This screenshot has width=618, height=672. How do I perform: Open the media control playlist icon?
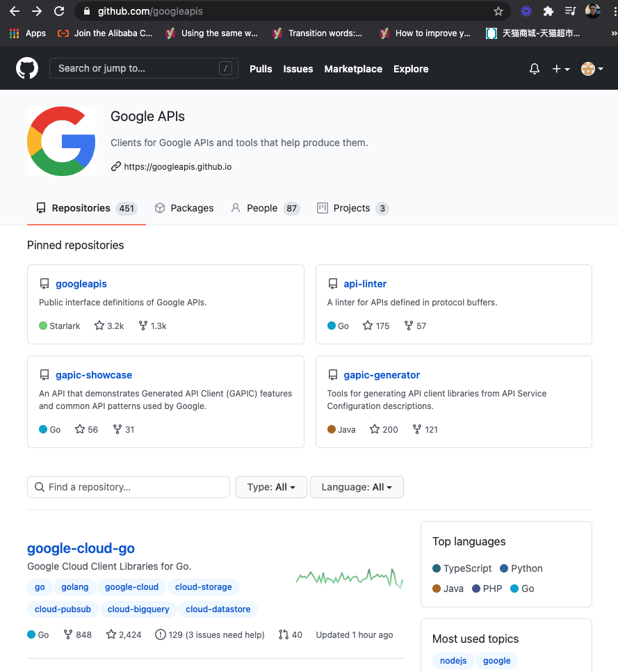point(570,11)
